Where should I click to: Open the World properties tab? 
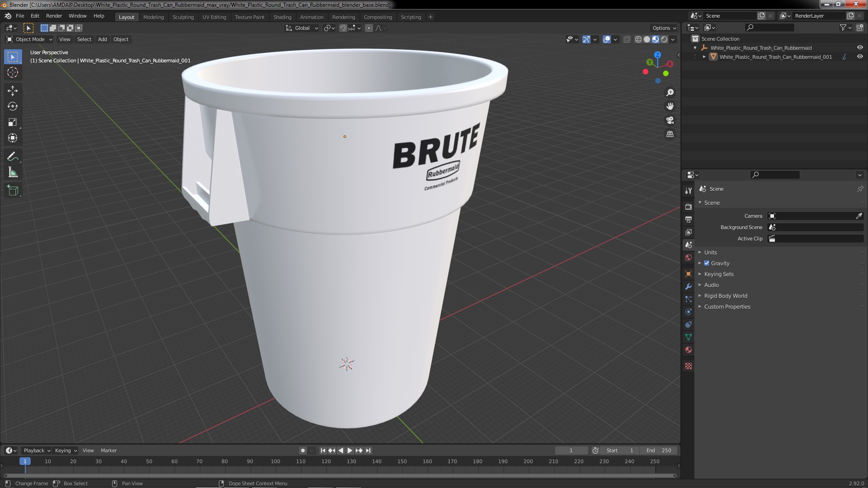tap(689, 258)
